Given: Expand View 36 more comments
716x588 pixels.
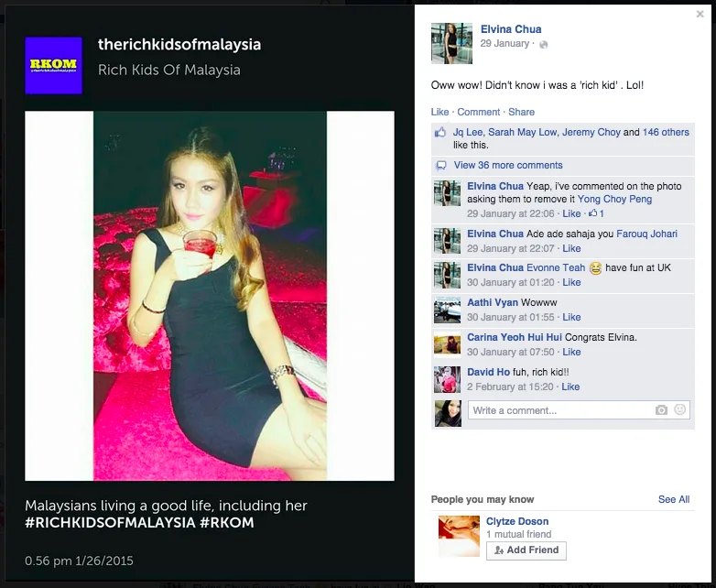Looking at the screenshot, I should click(x=508, y=166).
